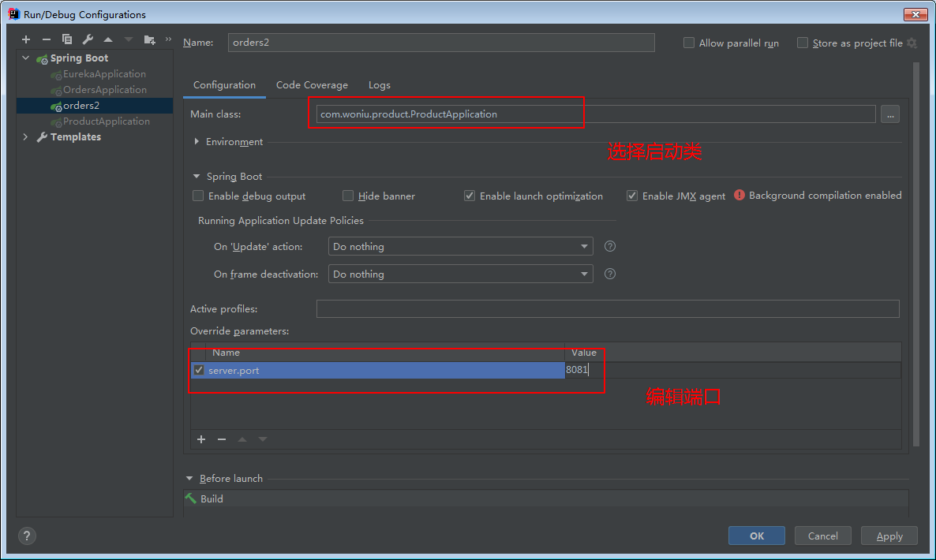Toggle the Hide banner checkbox
The image size is (936, 560).
point(348,196)
